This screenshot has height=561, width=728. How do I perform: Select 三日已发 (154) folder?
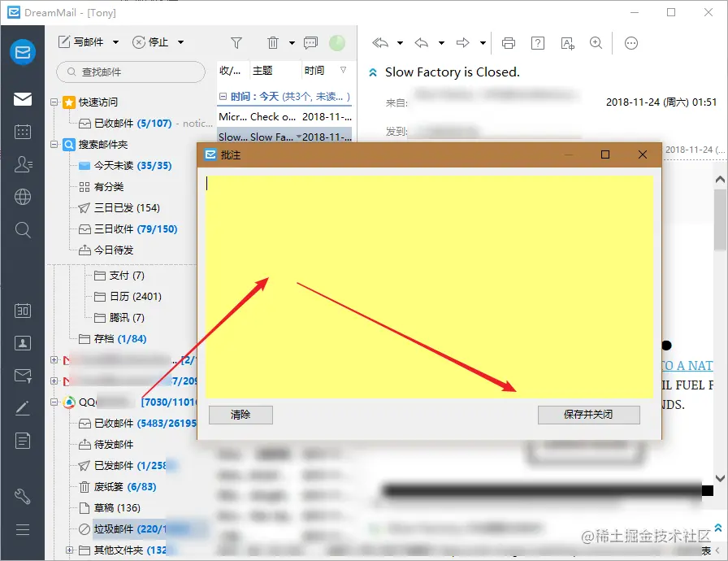[119, 207]
